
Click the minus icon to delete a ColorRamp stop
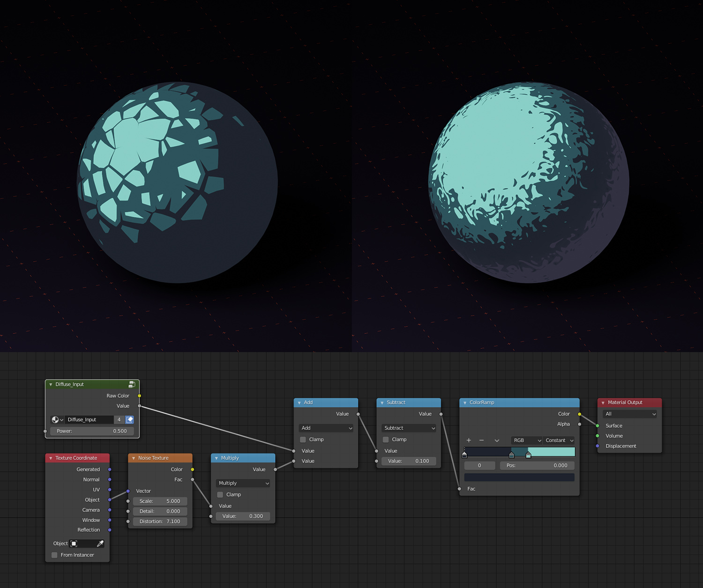(481, 441)
